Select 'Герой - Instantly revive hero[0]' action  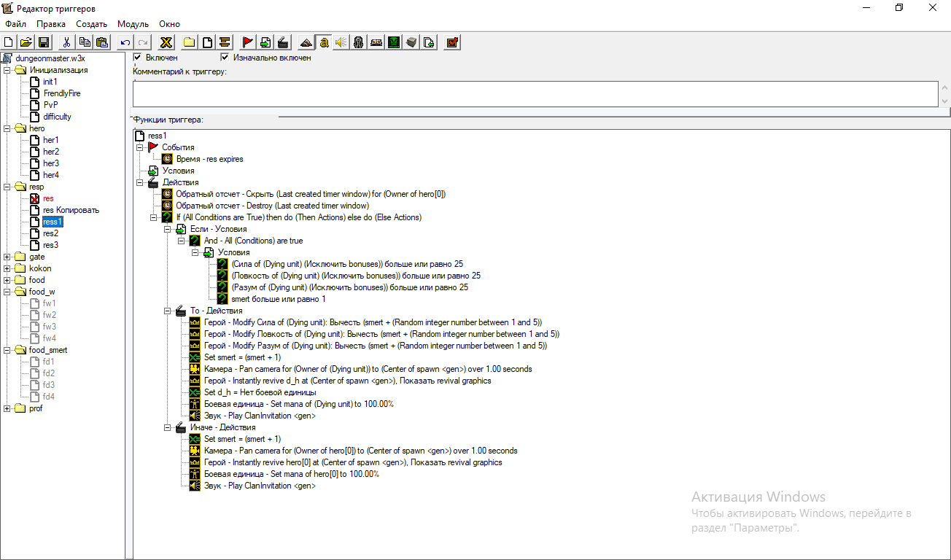353,462
